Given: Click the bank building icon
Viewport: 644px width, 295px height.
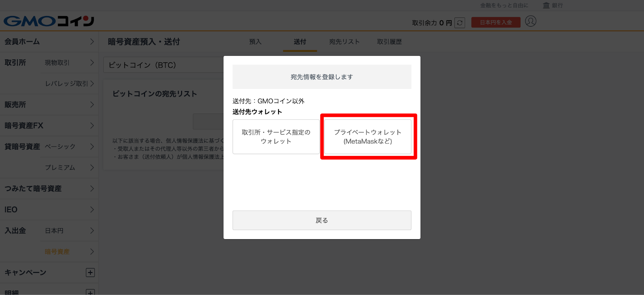Looking at the screenshot, I should (546, 5).
